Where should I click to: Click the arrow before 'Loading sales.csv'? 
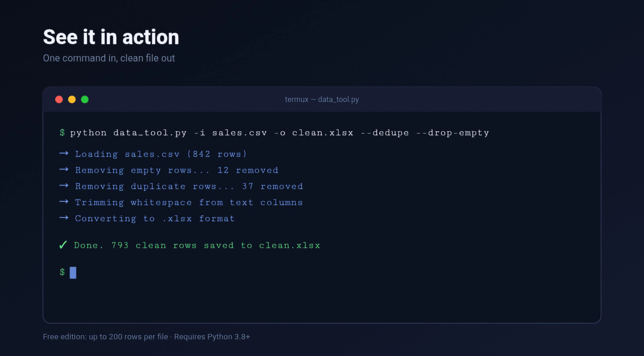(x=64, y=153)
